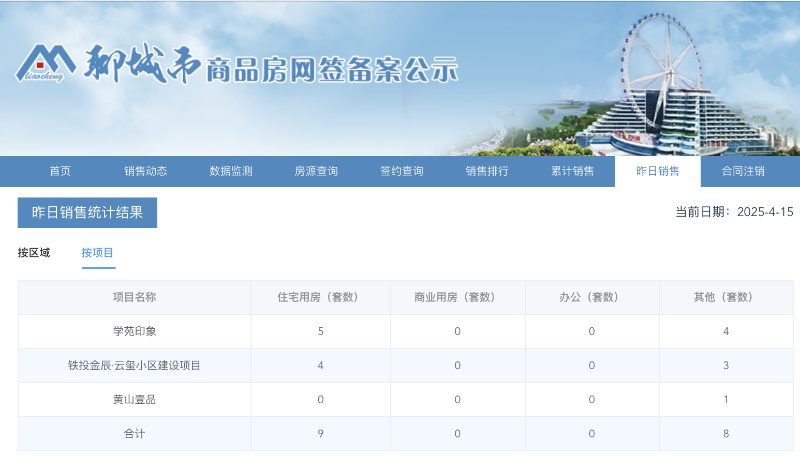Click 铁投金辰 other count 3
This screenshot has height=457, width=800.
[x=726, y=366]
